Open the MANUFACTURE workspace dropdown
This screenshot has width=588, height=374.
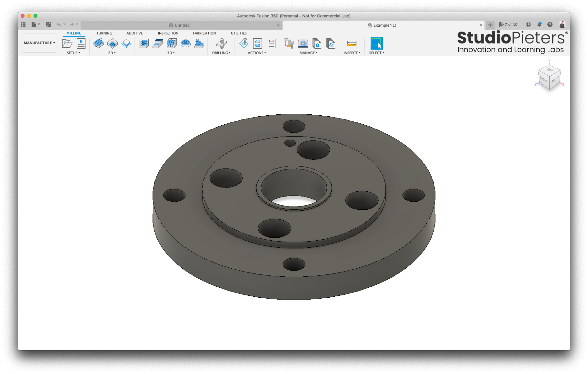click(39, 43)
